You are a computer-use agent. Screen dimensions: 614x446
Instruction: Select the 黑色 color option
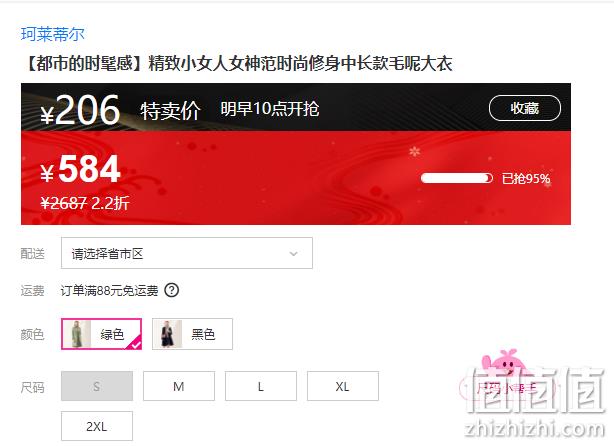coord(192,334)
